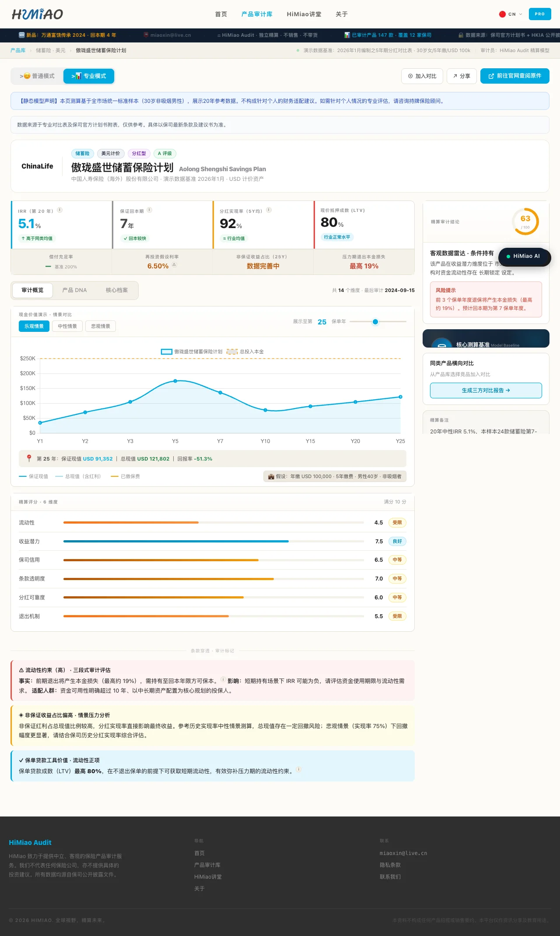
Task: Click the HiMiao logo
Action: point(38,14)
